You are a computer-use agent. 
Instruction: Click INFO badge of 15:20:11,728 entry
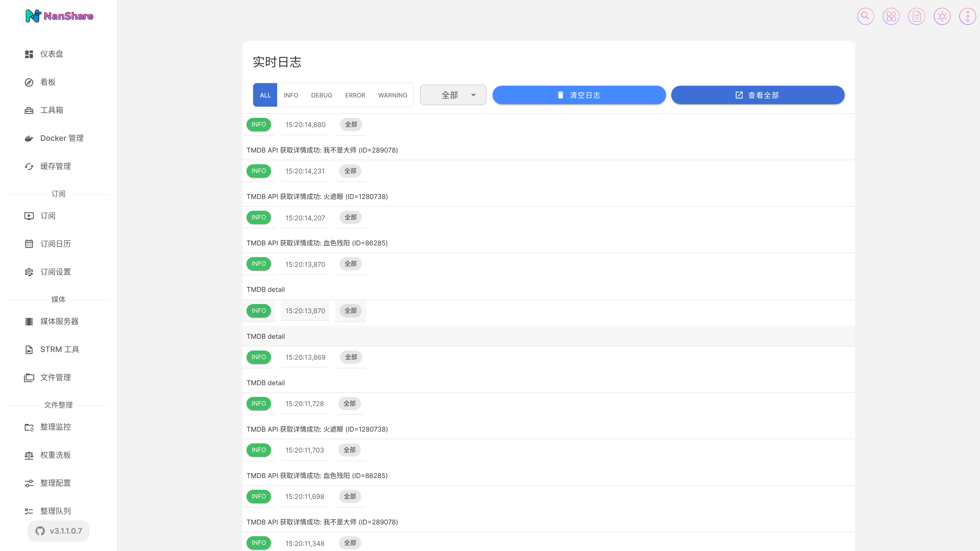tap(259, 404)
